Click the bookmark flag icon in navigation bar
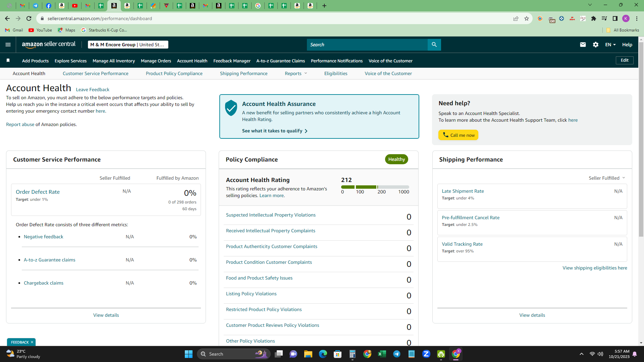Image resolution: width=644 pixels, height=362 pixels. (x=8, y=60)
